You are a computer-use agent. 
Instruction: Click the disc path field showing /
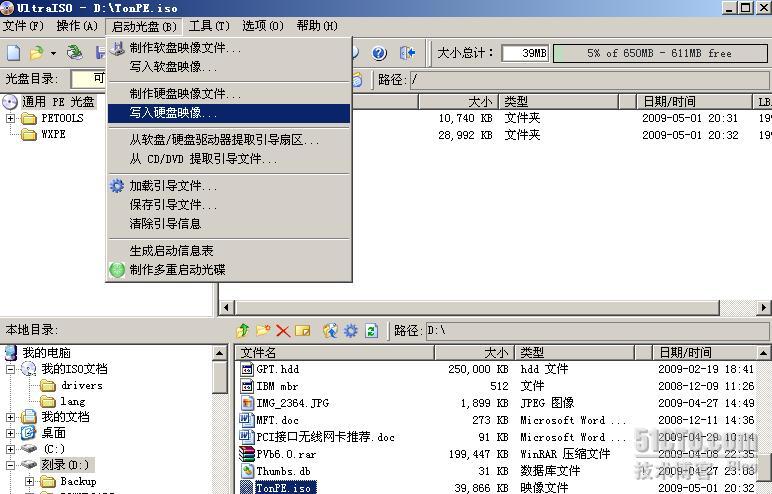(x=589, y=79)
